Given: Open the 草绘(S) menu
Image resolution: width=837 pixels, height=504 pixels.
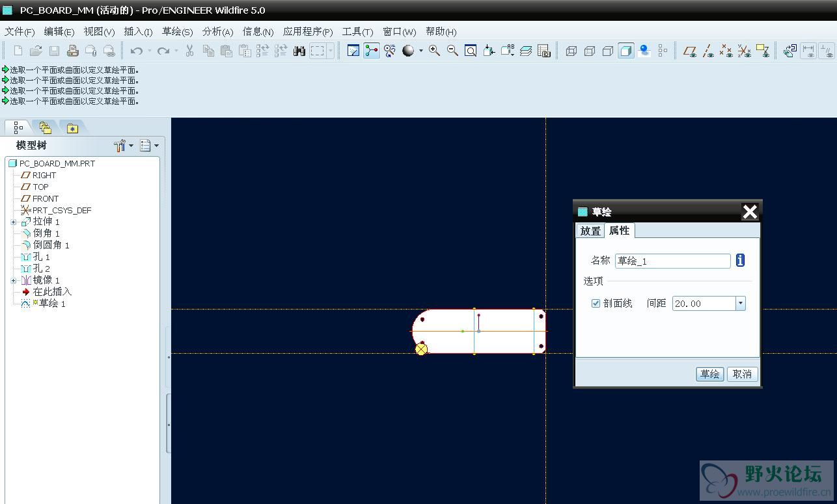Looking at the screenshot, I should point(178,31).
